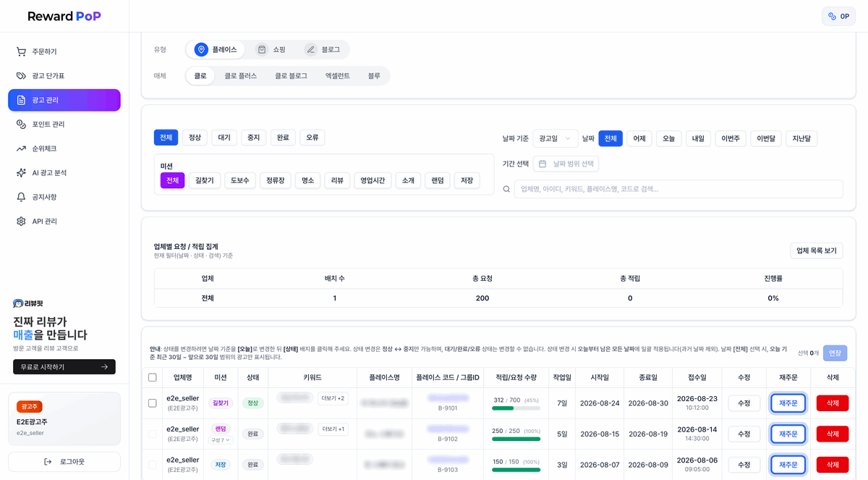Image resolution: width=868 pixels, height=480 pixels.
Task: Click the 0P points badge icon
Action: 832,16
